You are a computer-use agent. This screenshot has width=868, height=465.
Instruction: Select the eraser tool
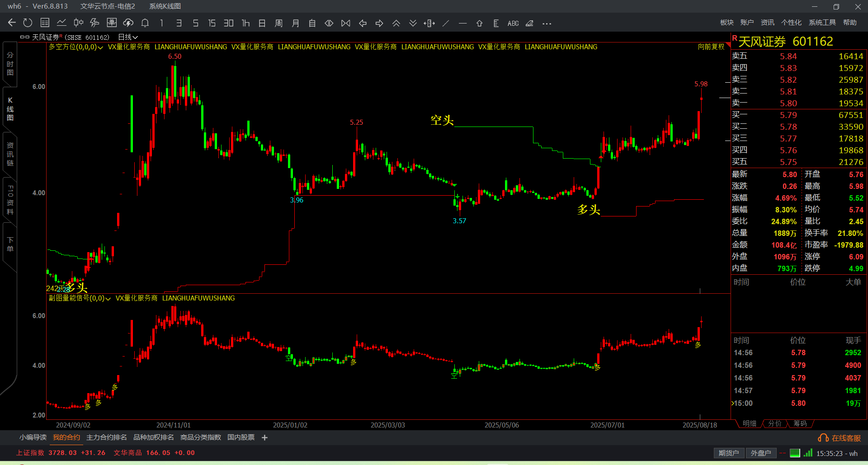(x=529, y=23)
